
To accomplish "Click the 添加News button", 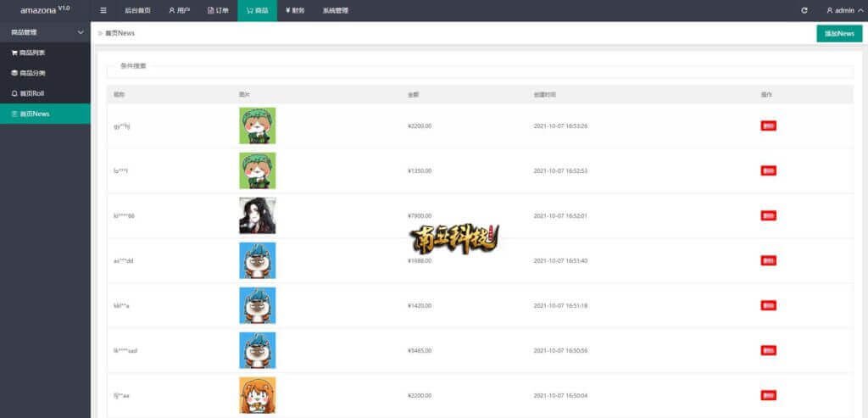I will point(839,33).
